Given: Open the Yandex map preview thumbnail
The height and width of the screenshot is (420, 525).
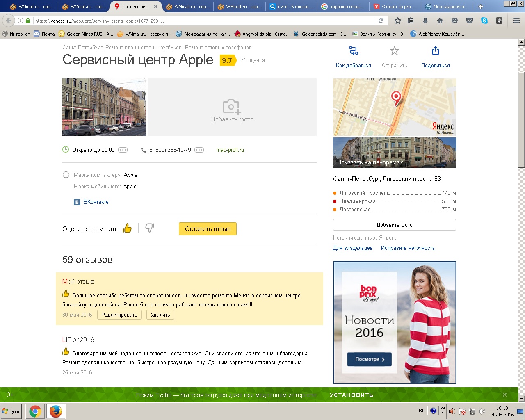Looking at the screenshot, I should point(395,107).
